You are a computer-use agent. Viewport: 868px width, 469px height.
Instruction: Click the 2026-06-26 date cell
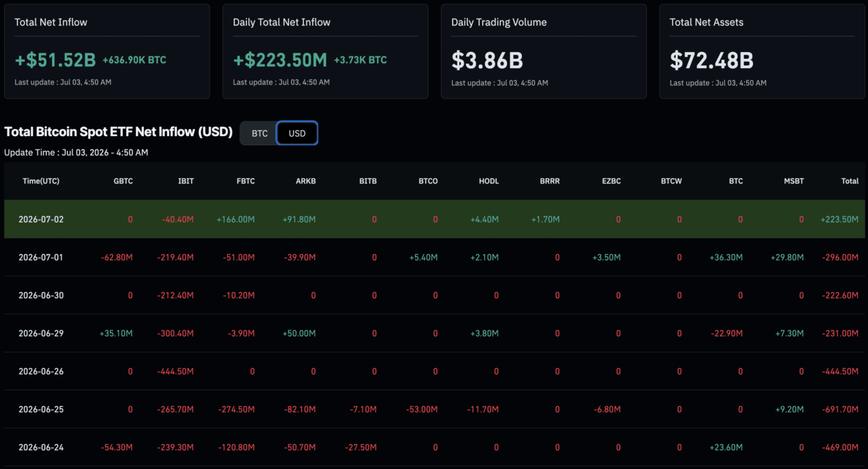[x=41, y=371]
